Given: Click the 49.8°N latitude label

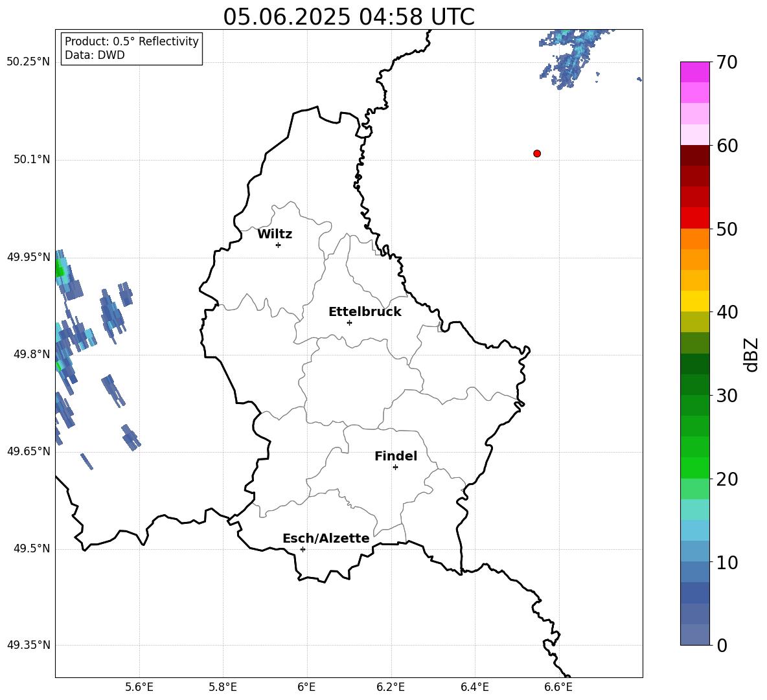Looking at the screenshot, I should point(32,354).
